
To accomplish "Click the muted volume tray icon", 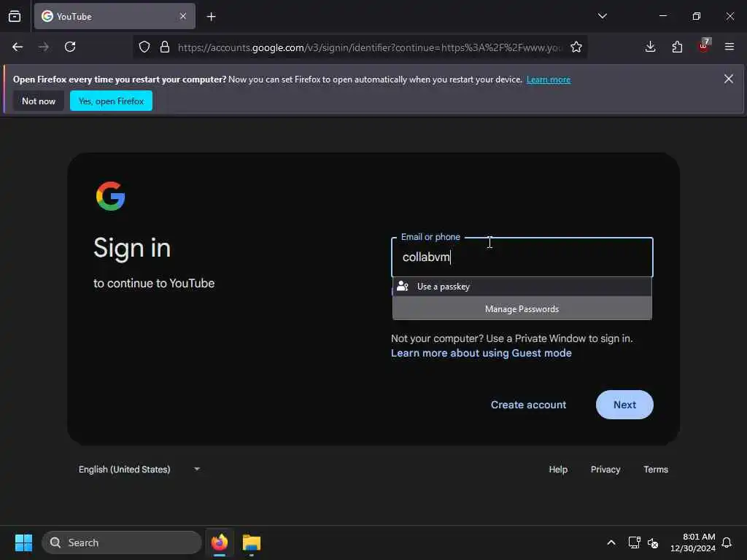I will click(x=653, y=542).
